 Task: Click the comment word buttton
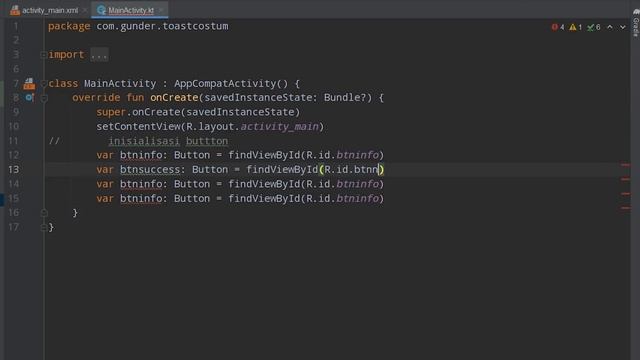pyautogui.click(x=207, y=141)
